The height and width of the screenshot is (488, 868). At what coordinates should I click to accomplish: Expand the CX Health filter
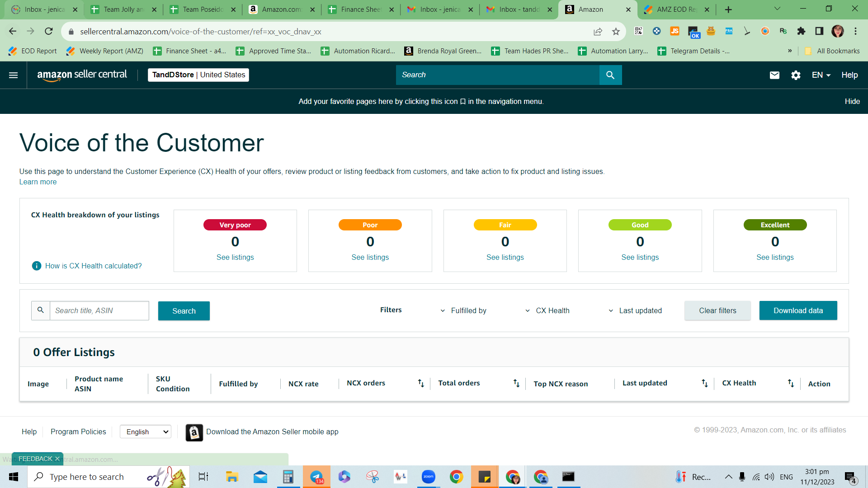click(547, 311)
